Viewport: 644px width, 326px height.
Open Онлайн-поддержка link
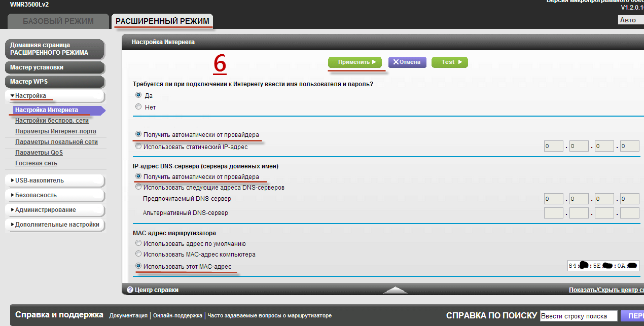point(177,315)
